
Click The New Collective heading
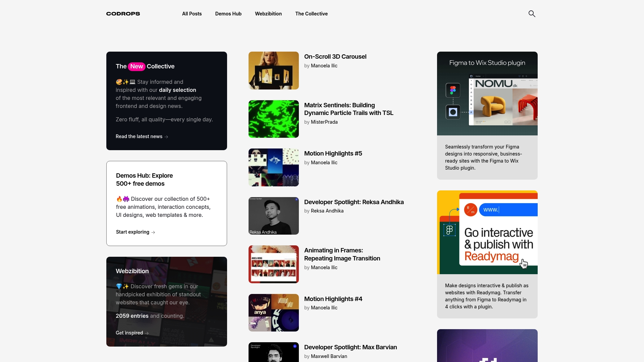tap(145, 66)
